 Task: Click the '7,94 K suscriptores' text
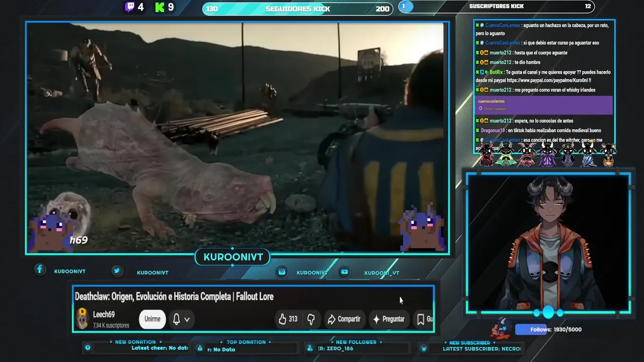pos(111,325)
